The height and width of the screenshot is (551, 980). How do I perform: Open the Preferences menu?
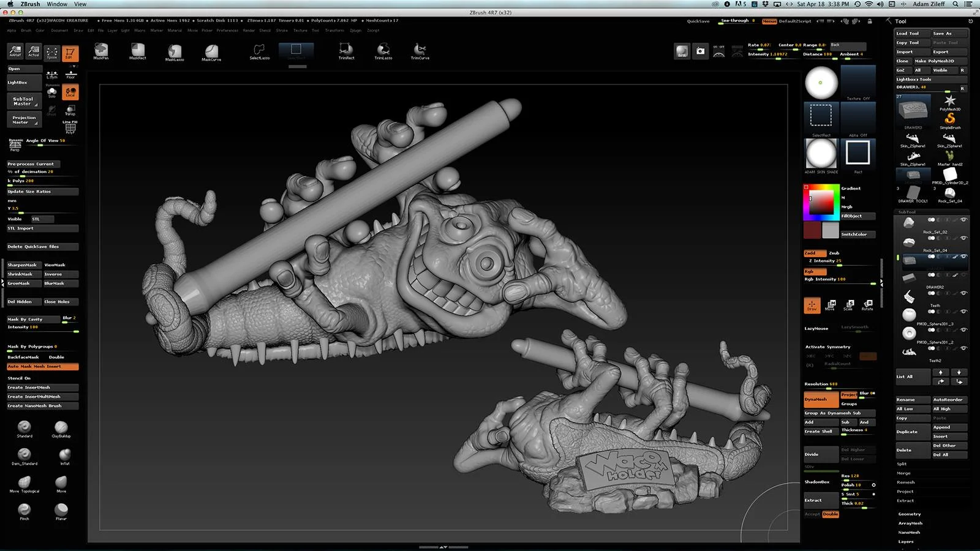click(227, 31)
